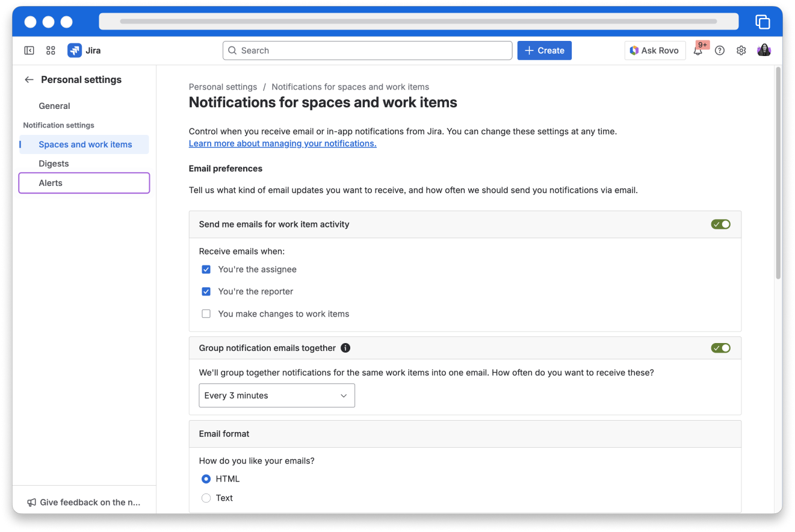This screenshot has width=795, height=532.
Task: Go back using Personal settings arrow
Action: [29, 79]
